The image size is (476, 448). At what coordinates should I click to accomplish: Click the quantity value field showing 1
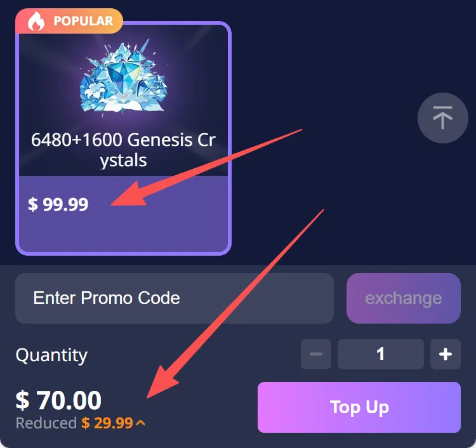(x=381, y=354)
